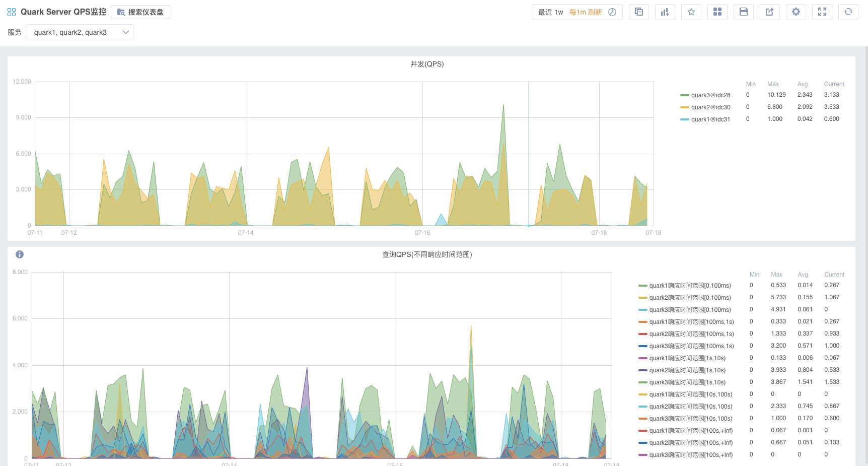Sort 查询QPS legend by Max column
The width and height of the screenshot is (868, 466).
(x=776, y=275)
